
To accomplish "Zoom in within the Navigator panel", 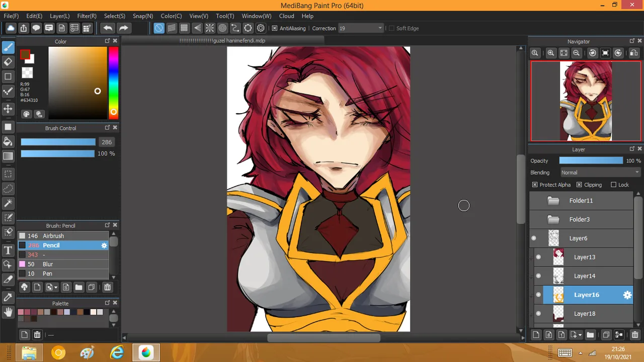I will pyautogui.click(x=551, y=53).
